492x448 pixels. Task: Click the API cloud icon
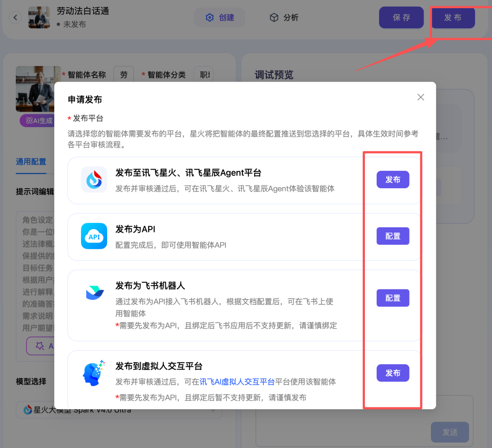94,236
